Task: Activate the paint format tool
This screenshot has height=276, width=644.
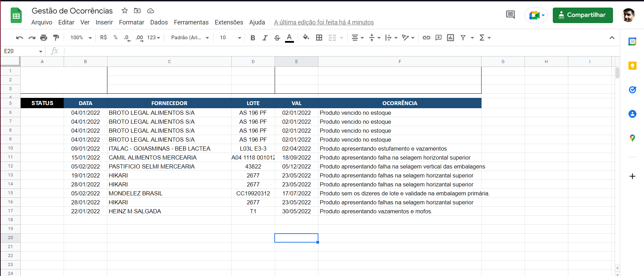Action: 56,38
